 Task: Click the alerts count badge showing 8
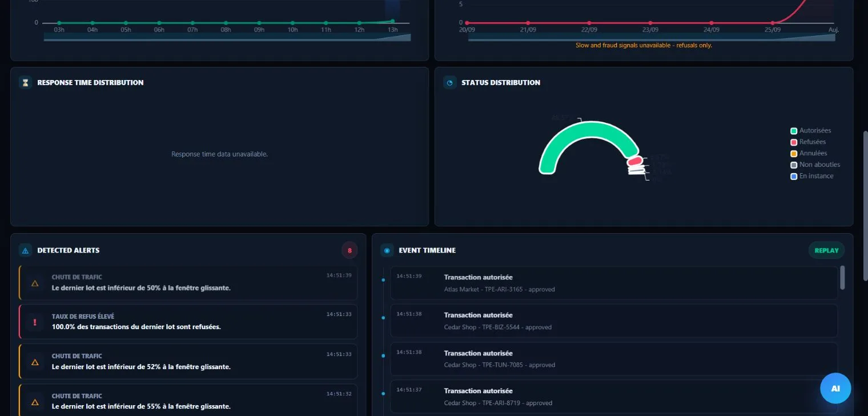[x=349, y=250]
